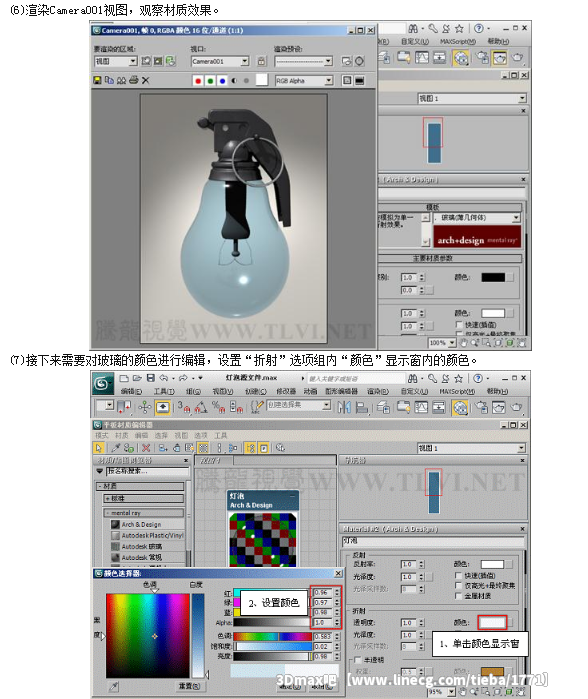Click the mirror tool icon in main toolbar
This screenshot has width=588, height=699.
pyautogui.click(x=344, y=407)
